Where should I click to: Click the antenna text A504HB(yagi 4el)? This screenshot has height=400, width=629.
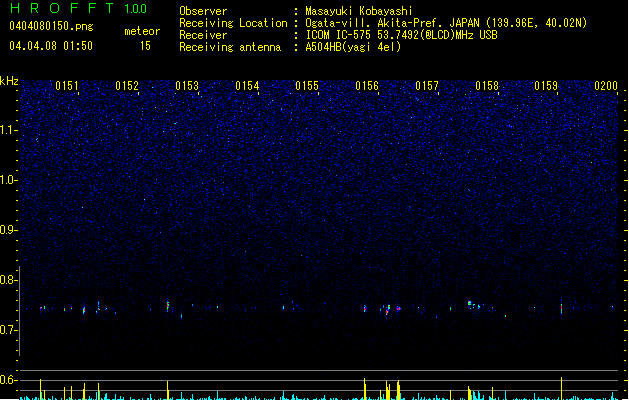pyautogui.click(x=353, y=47)
